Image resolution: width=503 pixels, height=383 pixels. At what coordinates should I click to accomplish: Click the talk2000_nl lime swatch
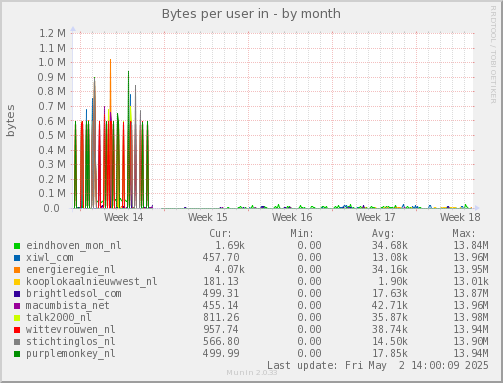point(17,318)
